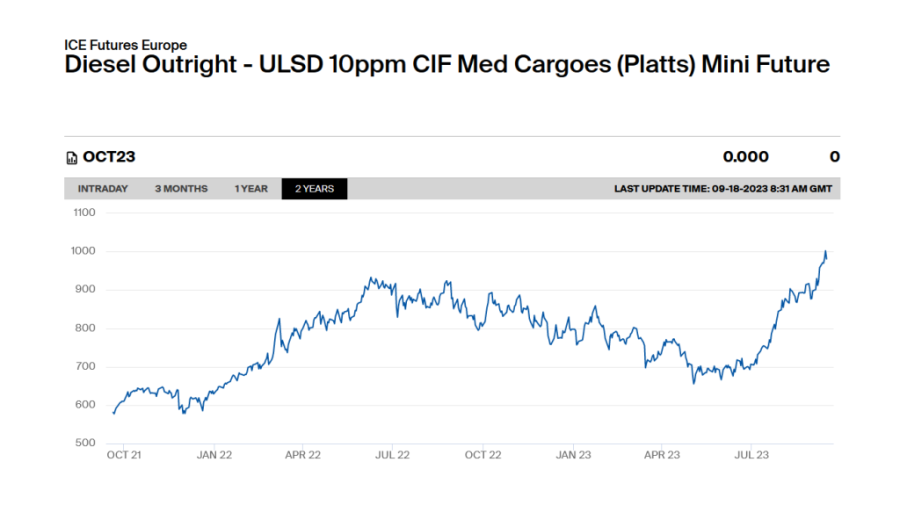Click the JAN 23 date axis label

[x=573, y=455]
